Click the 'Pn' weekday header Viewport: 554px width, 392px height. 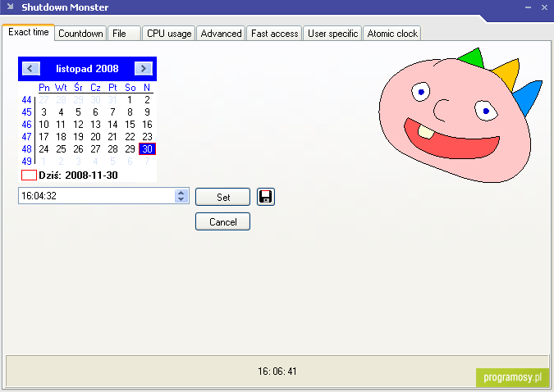point(43,88)
